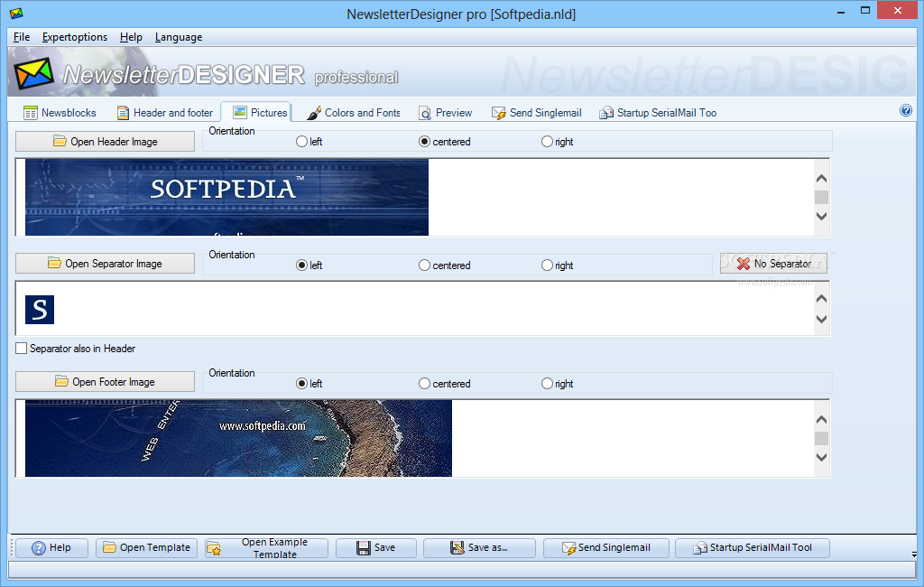The height and width of the screenshot is (587, 924).
Task: Click the header preview scrollbar thumb
Action: tap(821, 197)
